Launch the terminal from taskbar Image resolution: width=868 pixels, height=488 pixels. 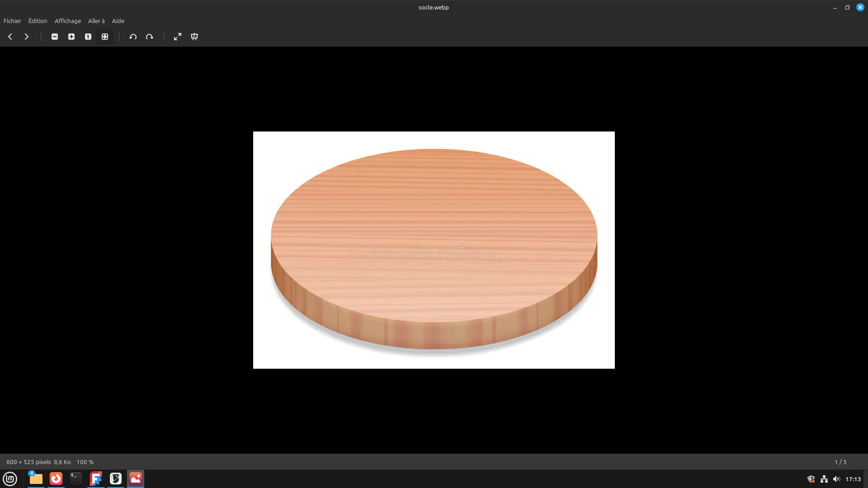pos(76,479)
